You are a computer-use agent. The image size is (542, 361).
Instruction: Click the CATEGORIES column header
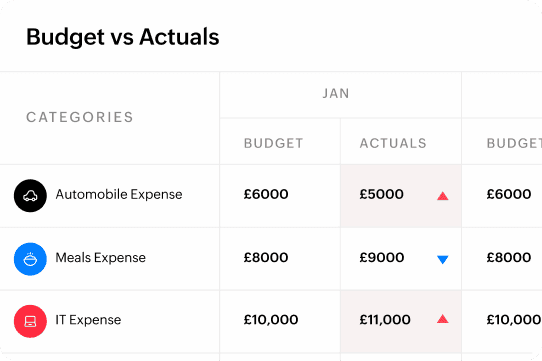point(80,117)
